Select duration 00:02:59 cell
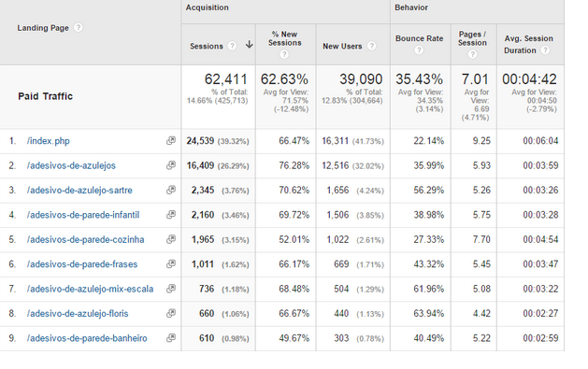588x369 pixels. 540,338
